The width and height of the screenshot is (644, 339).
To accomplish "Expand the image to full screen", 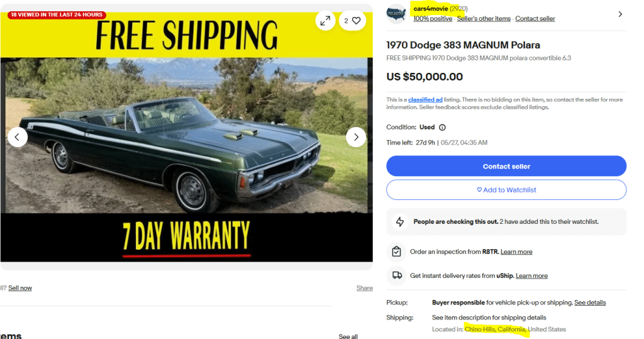I will point(325,21).
